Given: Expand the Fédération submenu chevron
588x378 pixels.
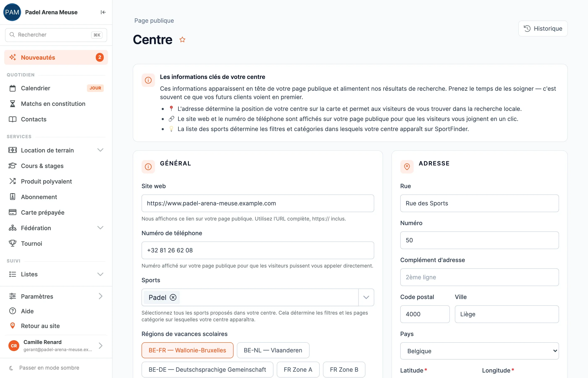Looking at the screenshot, I should (x=100, y=228).
